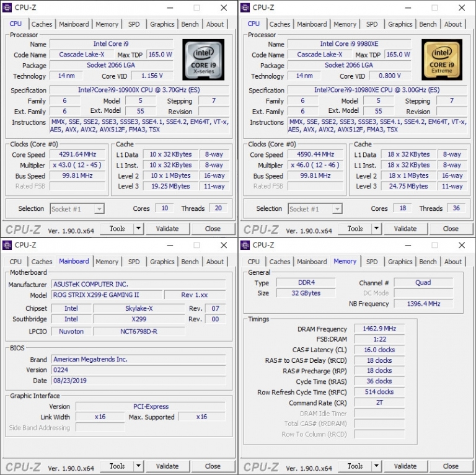Screen dimensions: 476x475
Task: Click LPCIO chip NCT6798D-R value
Action: click(x=139, y=331)
